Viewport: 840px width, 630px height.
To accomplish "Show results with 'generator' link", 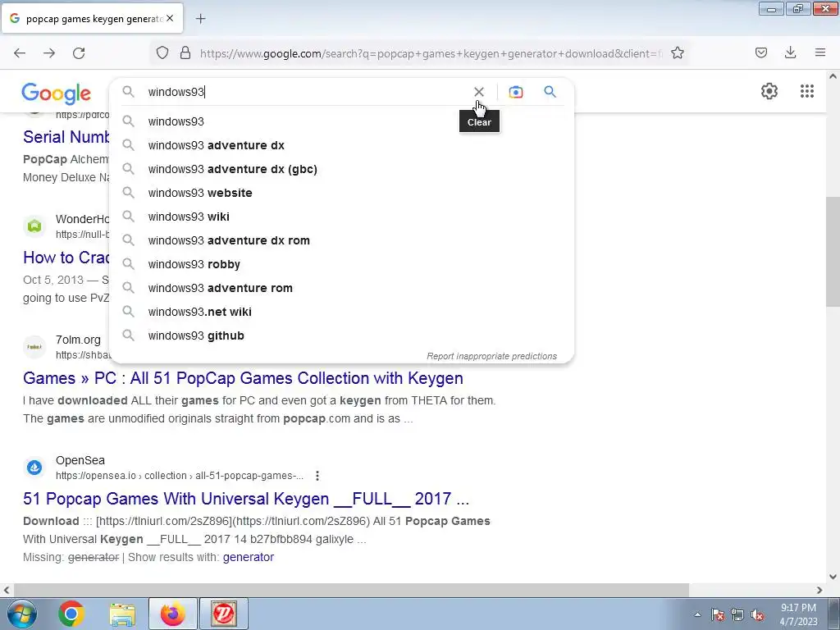I will 248,557.
